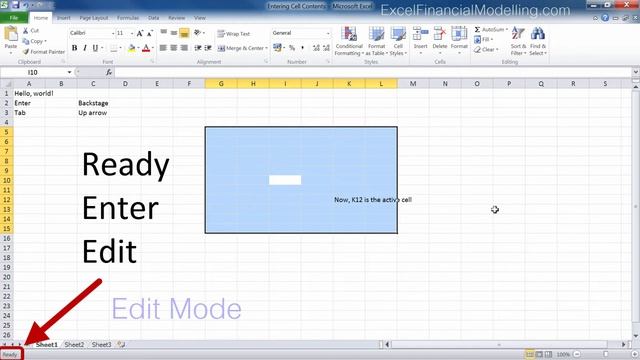
Task: Open Find & Select menu
Action: coord(538,41)
